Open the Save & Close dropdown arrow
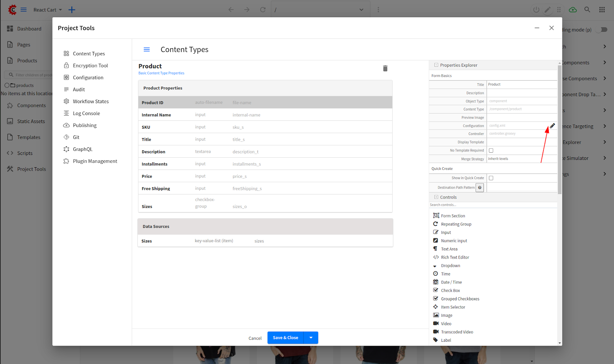614x364 pixels. click(x=311, y=338)
